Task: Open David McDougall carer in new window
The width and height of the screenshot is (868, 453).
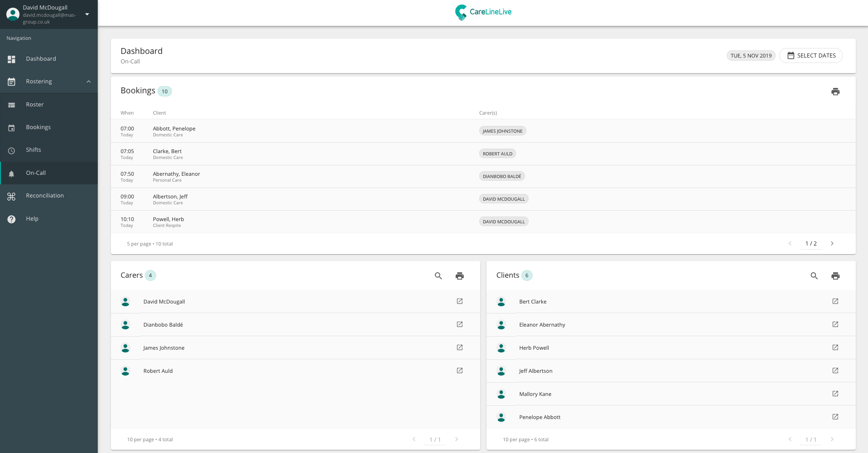Action: coord(460,301)
